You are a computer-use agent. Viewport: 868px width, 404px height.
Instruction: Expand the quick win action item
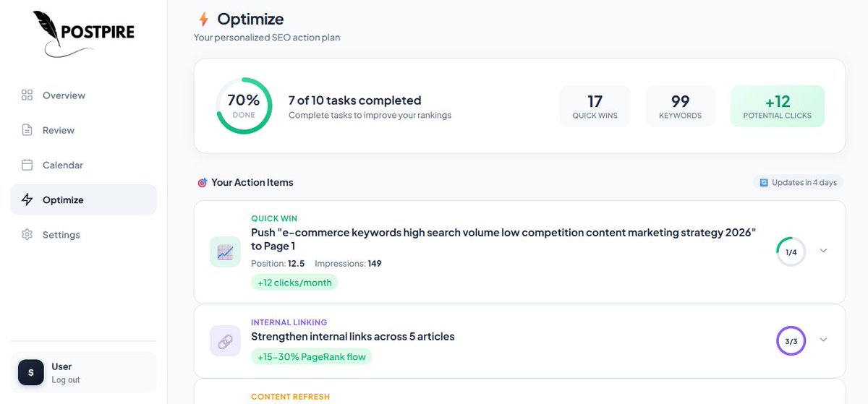click(823, 251)
